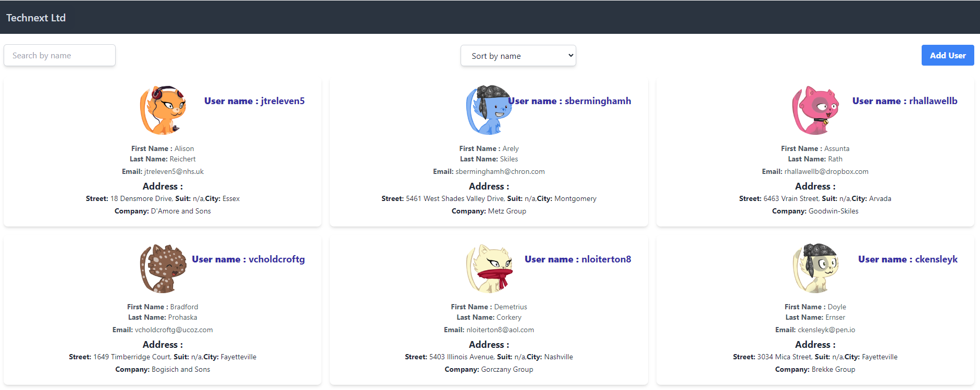
Task: Click company Metz Group
Action: (507, 211)
